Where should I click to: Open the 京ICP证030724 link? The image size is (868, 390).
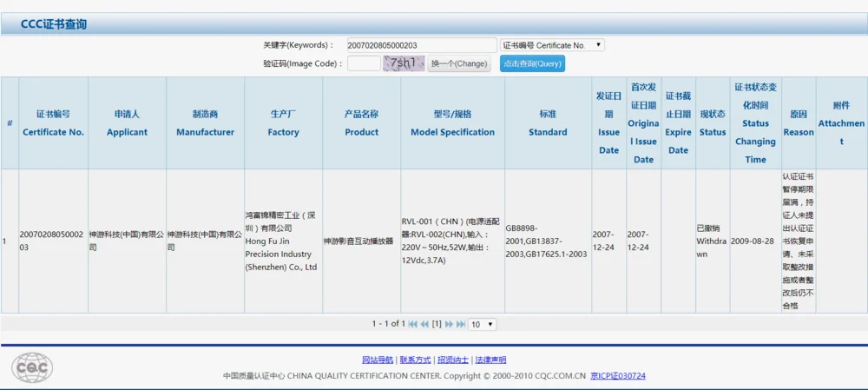pos(618,375)
